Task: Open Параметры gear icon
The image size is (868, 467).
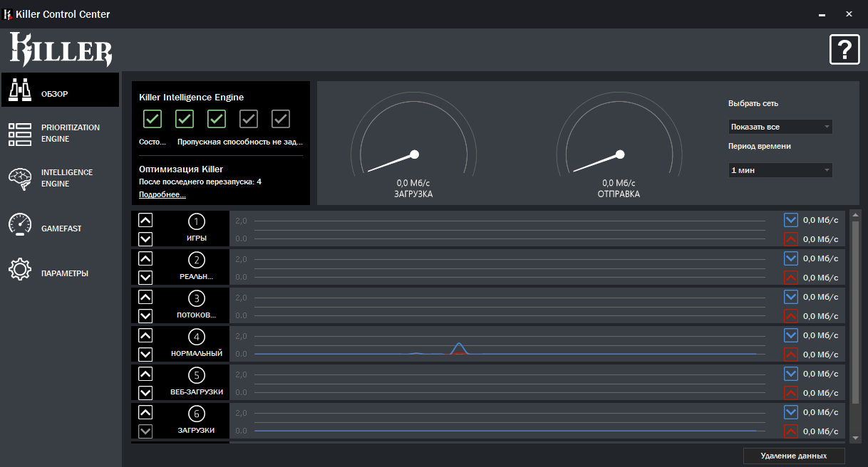Action: coord(20,271)
